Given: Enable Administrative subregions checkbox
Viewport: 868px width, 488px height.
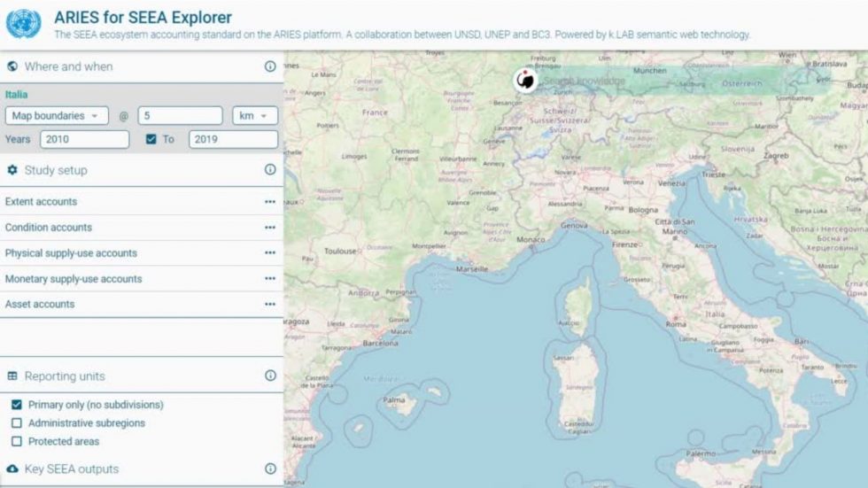Looking at the screenshot, I should point(16,423).
